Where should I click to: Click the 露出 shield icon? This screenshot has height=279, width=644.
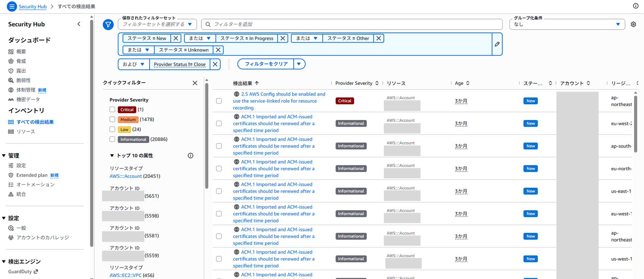tap(11, 71)
